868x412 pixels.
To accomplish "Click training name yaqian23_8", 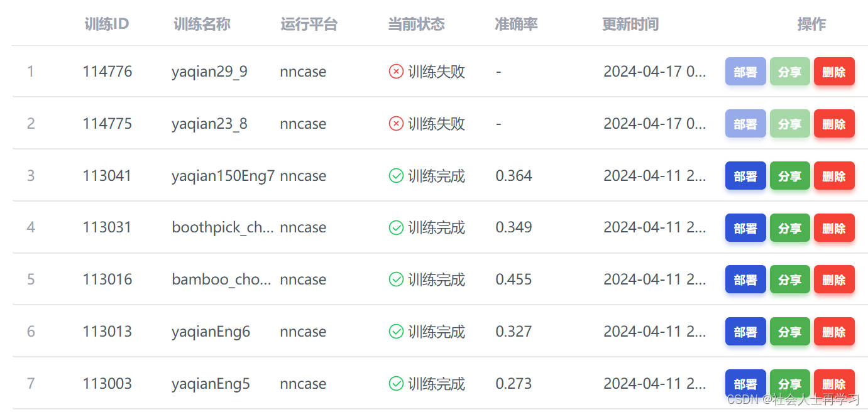I will (x=209, y=124).
